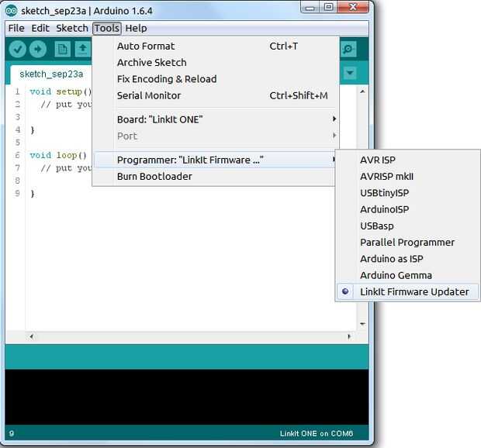Click "LinkIt ONE on COM6" status text
Image resolution: width=481 pixels, height=448 pixels.
click(317, 433)
